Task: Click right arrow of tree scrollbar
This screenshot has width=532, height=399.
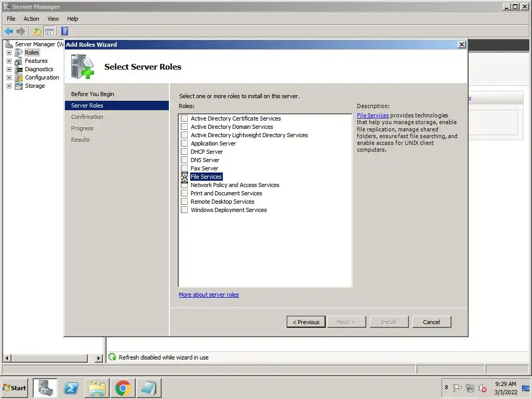Action: pos(98,357)
